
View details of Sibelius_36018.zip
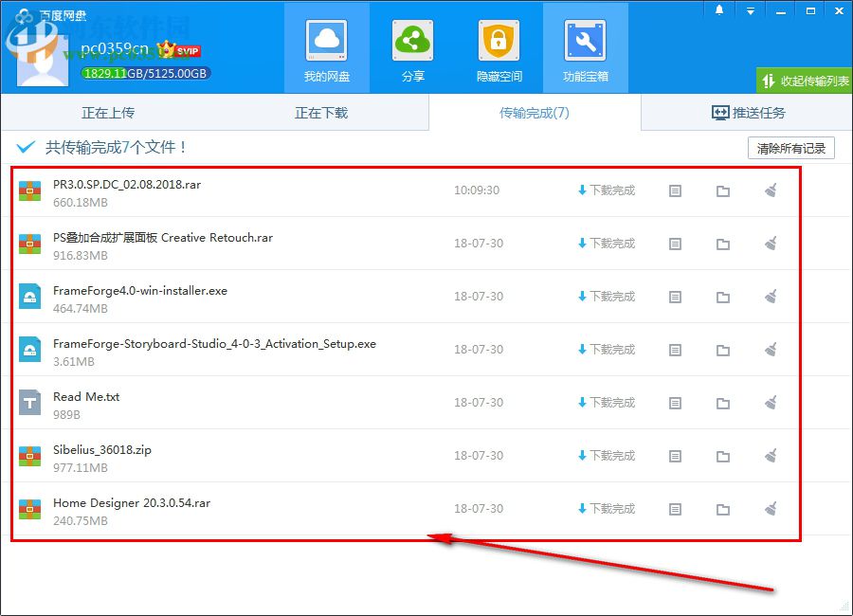pos(675,455)
